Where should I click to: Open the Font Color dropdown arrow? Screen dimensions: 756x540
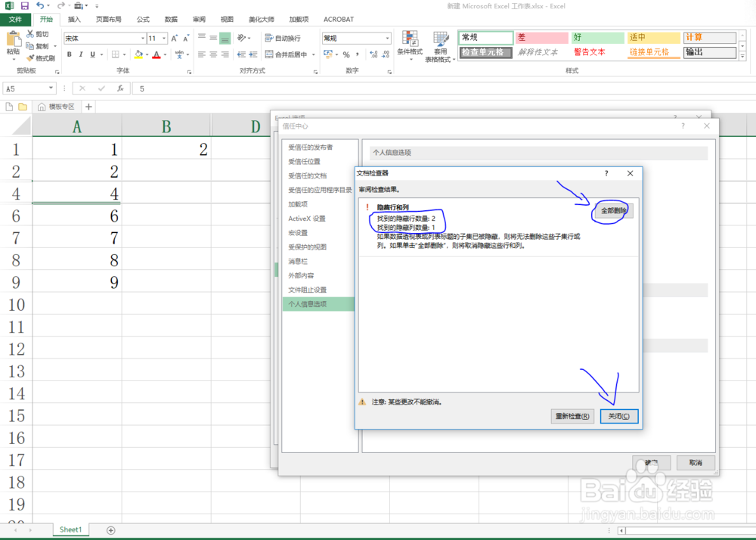[x=165, y=54]
